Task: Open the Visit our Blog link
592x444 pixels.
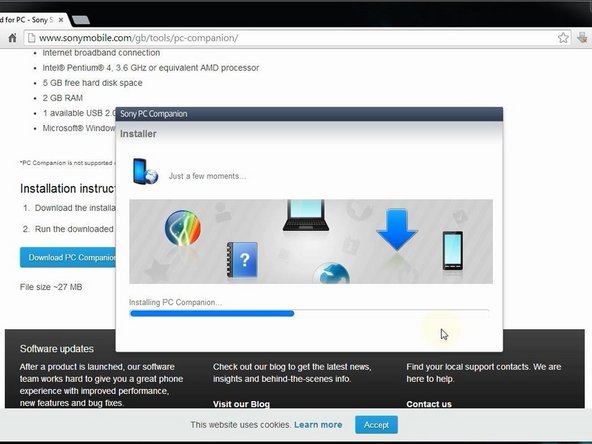Action: [241, 404]
